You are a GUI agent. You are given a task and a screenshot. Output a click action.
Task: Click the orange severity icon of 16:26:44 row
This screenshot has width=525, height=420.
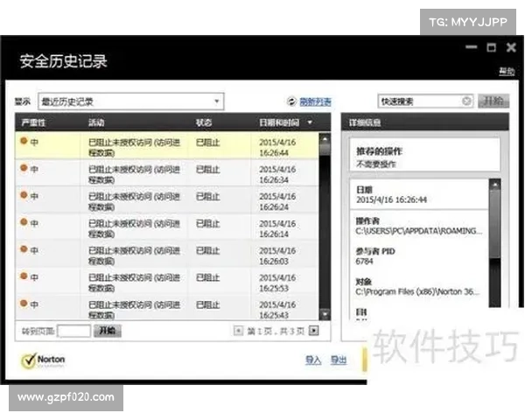pos(24,141)
